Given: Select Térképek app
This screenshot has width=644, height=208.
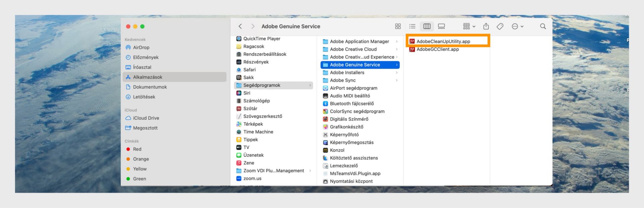Looking at the screenshot, I should 273,124.
